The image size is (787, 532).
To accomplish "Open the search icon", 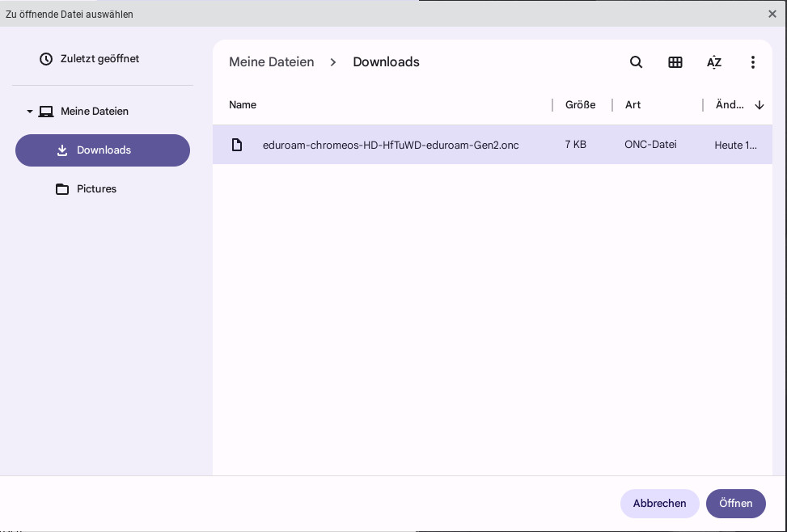I will click(636, 61).
